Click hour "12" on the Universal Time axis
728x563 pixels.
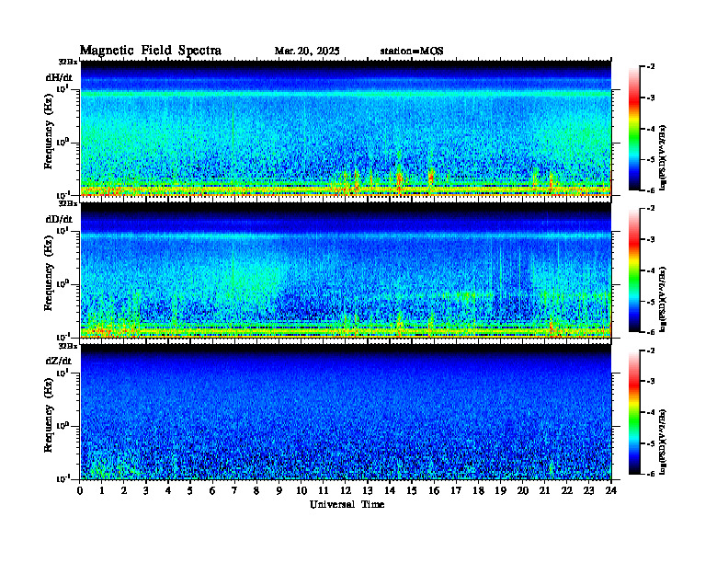click(346, 491)
